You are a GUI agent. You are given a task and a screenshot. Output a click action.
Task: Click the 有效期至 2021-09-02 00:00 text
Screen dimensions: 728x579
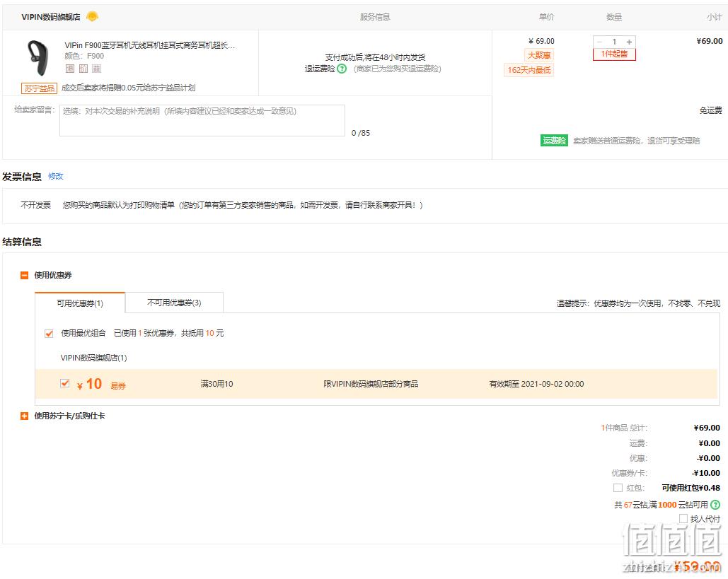tap(537, 384)
